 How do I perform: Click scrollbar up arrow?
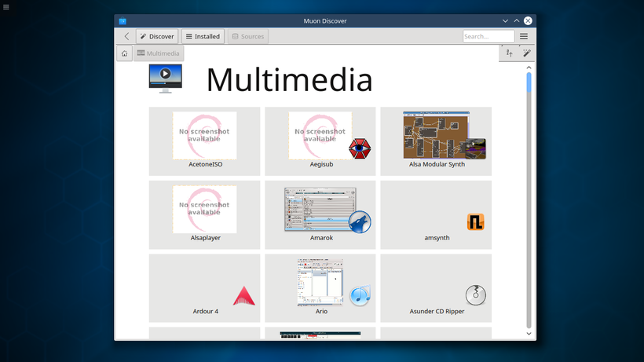coord(529,68)
